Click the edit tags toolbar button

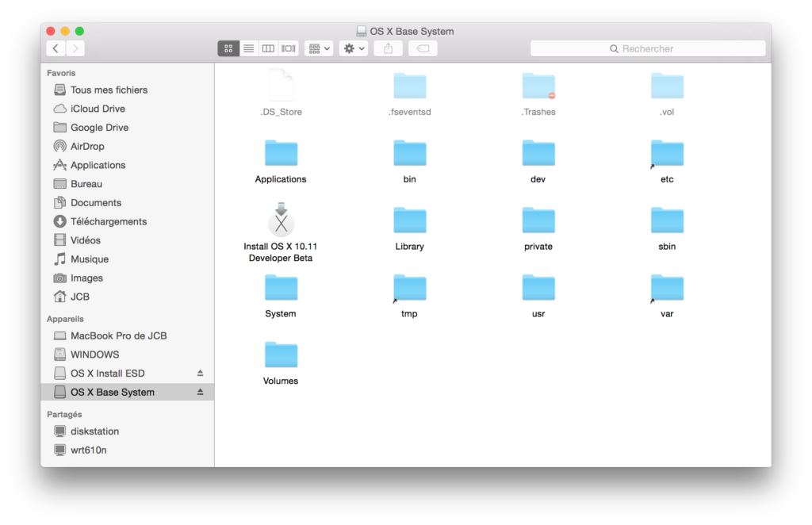tap(423, 48)
